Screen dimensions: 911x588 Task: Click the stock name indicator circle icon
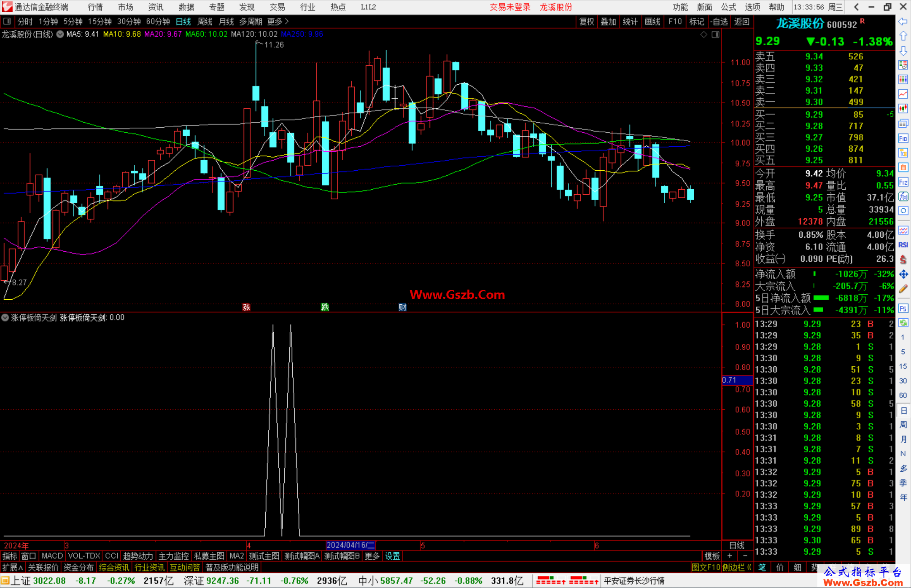point(60,34)
